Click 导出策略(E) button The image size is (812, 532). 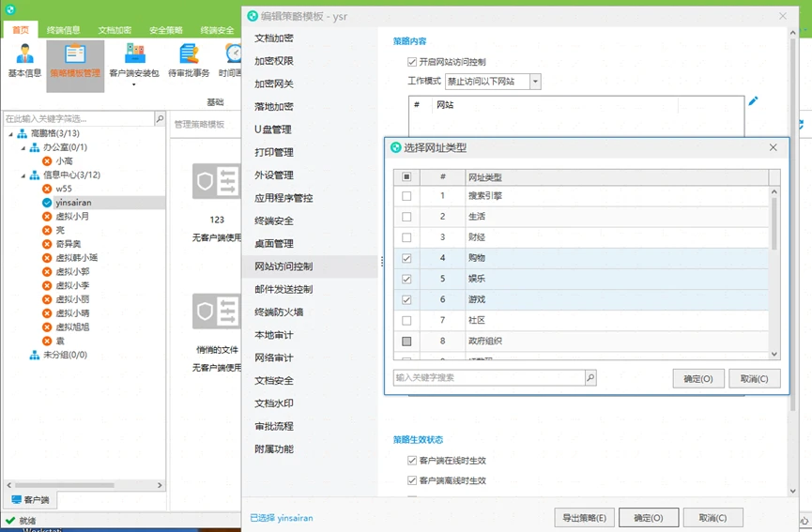click(584, 517)
